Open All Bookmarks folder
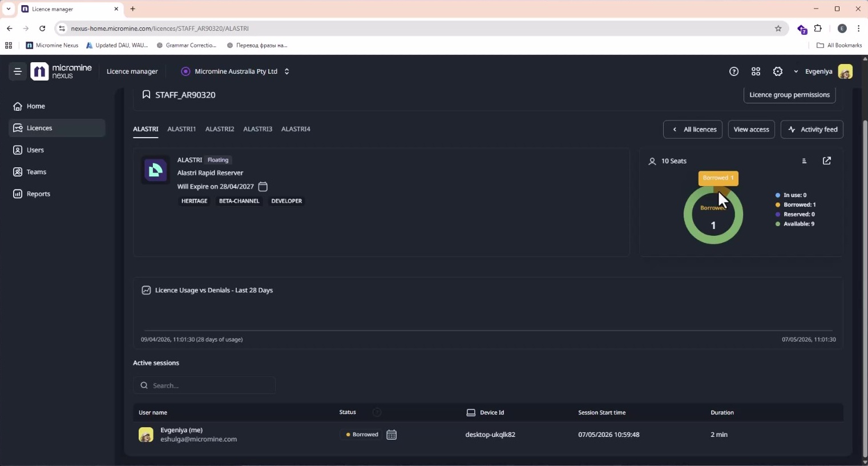The width and height of the screenshot is (868, 466). tap(839, 45)
